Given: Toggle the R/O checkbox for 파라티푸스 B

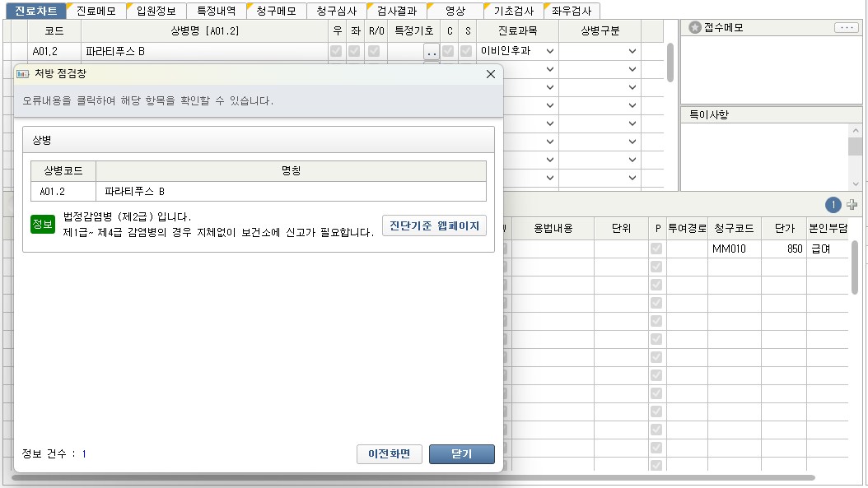Looking at the screenshot, I should click(375, 51).
